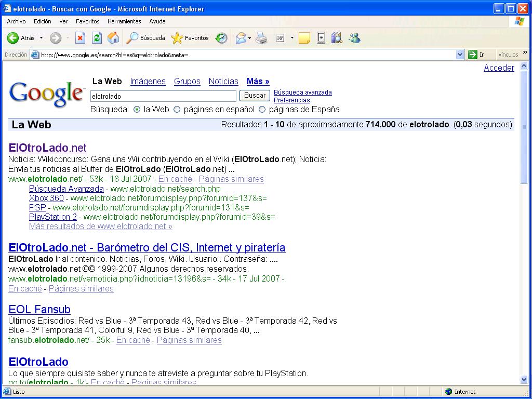The height and width of the screenshot is (399, 532).
Task: Click the grey forward arrow button
Action: [x=55, y=38]
